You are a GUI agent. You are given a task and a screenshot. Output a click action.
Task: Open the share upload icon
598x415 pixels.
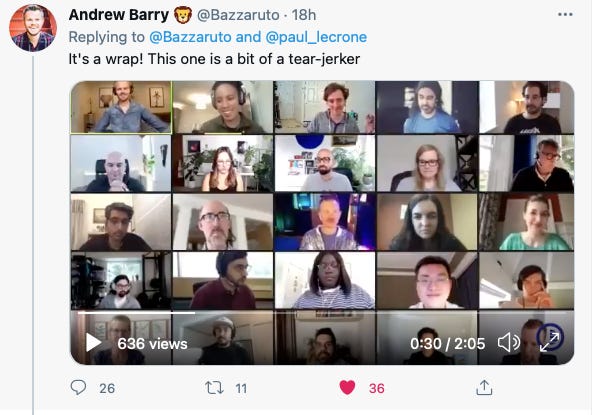484,388
